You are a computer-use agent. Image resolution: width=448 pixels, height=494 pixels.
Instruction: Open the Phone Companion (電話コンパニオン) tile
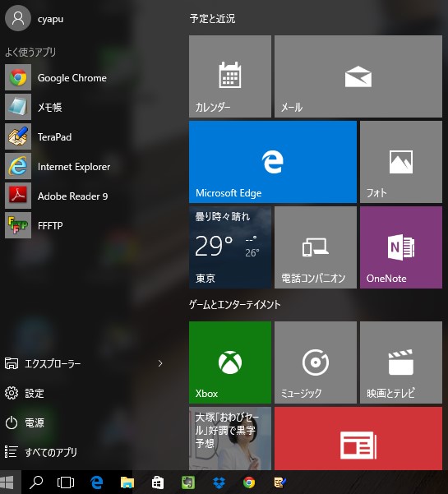point(316,247)
